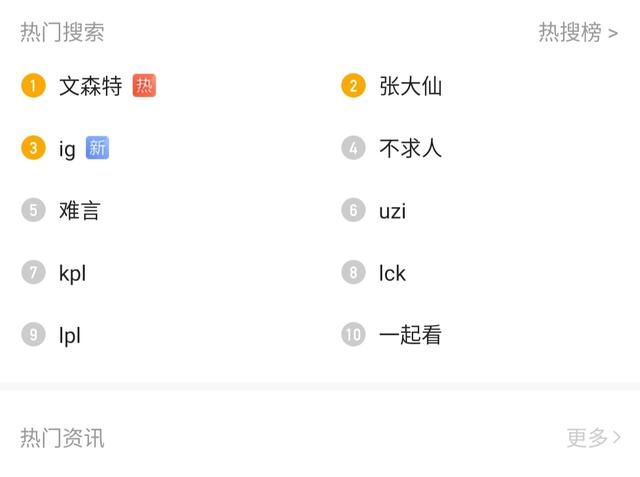Tap the red 热 hot tag
Image resolution: width=640 pixels, height=477 pixels.
click(x=144, y=86)
